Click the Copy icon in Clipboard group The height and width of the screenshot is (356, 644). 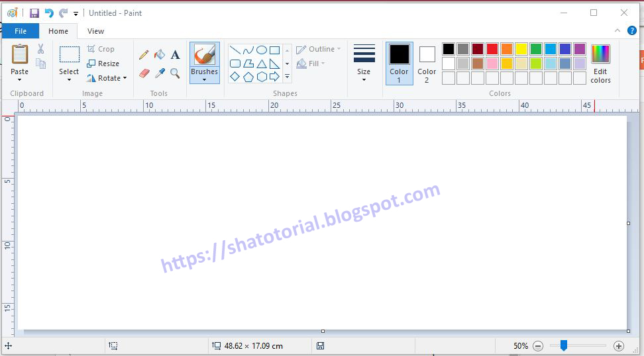[x=40, y=63]
